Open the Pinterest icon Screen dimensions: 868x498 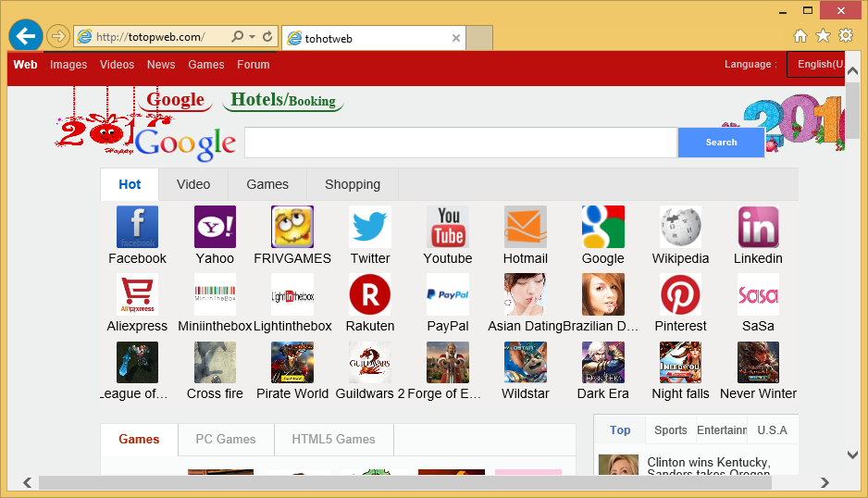coord(680,294)
